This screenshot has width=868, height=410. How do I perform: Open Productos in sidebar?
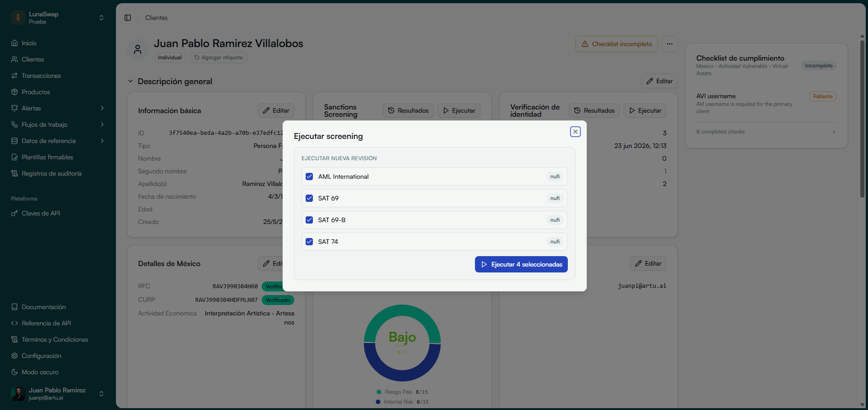pyautogui.click(x=58, y=92)
